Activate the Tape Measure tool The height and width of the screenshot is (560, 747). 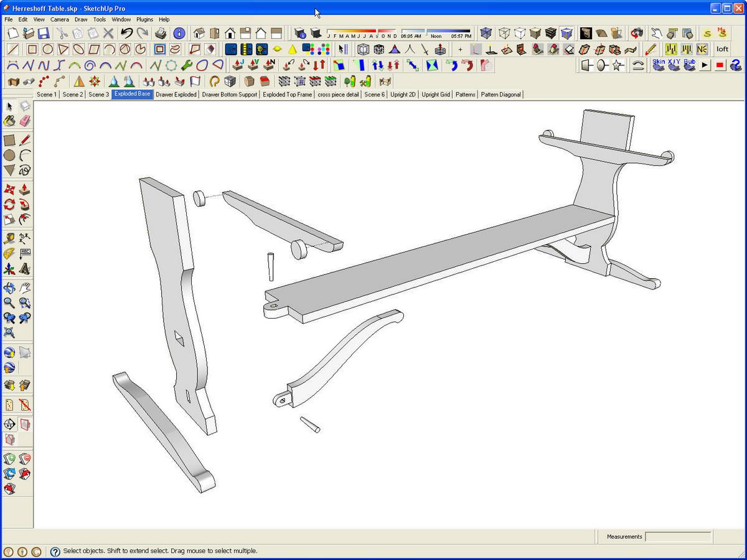pos(9,238)
